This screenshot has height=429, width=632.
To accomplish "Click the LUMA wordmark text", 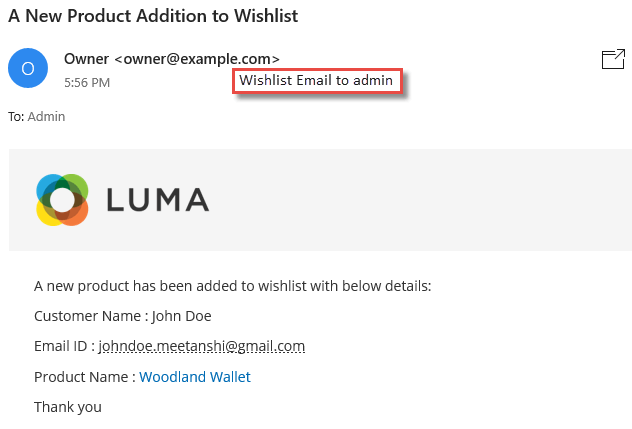I will point(158,200).
